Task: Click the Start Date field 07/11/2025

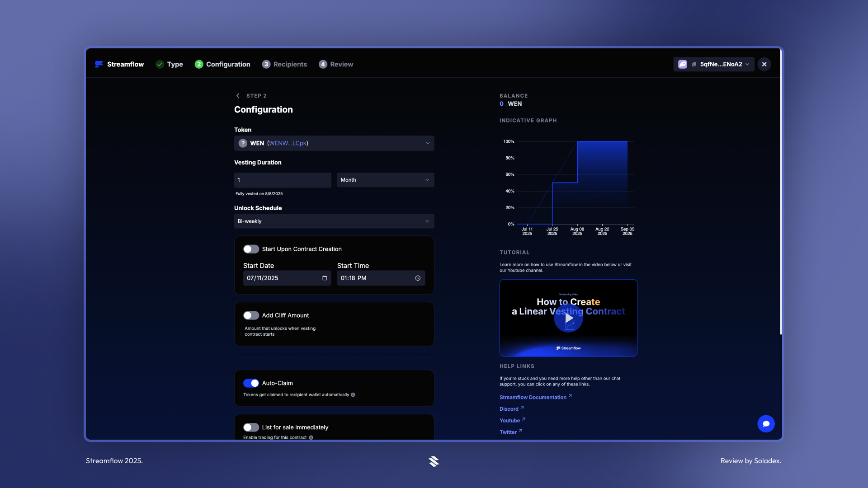Action: point(287,278)
